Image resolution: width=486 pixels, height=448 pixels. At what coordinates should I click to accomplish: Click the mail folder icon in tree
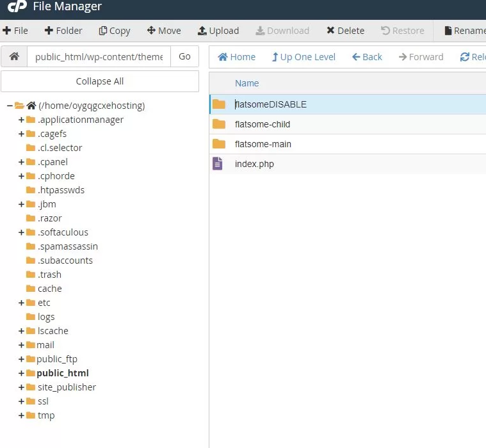pyautogui.click(x=30, y=345)
